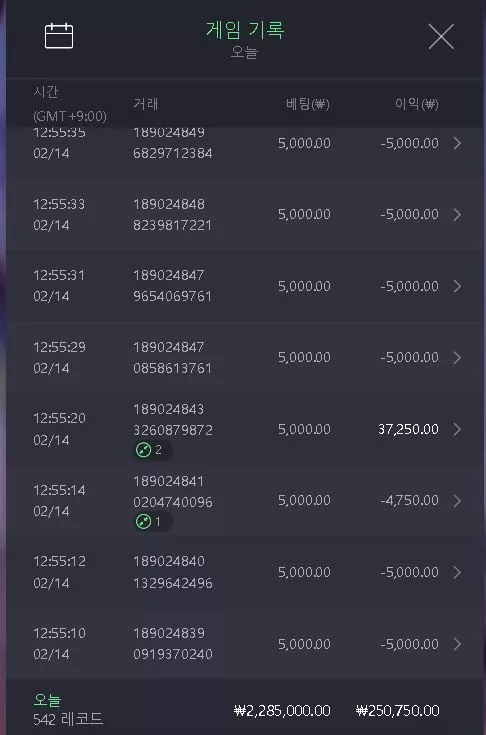Open the calendar date picker icon
Screen dimensions: 486x735
click(x=59, y=36)
